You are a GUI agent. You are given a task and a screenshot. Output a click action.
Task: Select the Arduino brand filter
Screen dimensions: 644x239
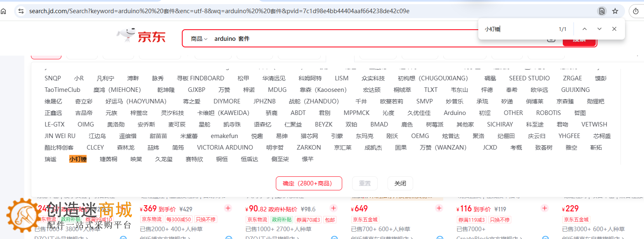pos(454,112)
